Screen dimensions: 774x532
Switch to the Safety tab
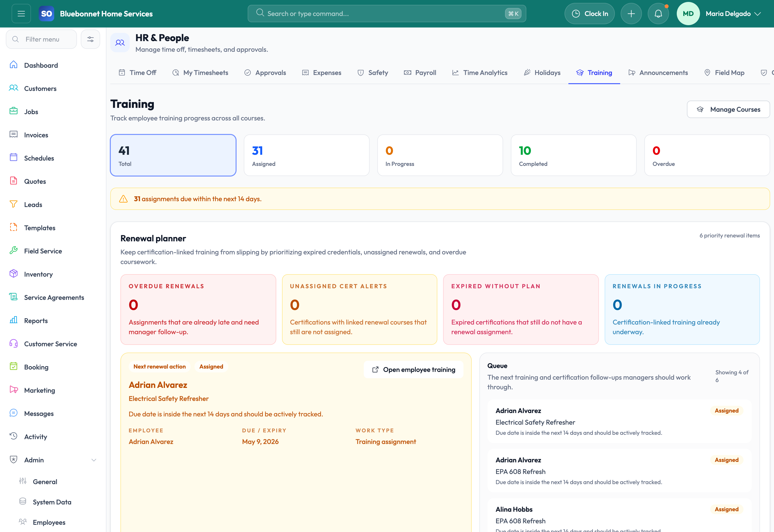click(373, 73)
